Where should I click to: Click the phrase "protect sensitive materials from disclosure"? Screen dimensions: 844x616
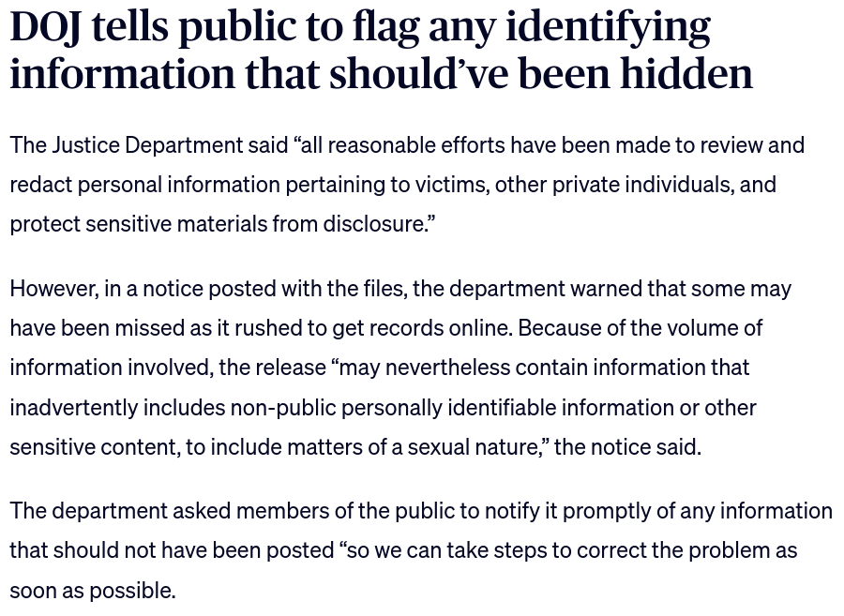pos(219,224)
